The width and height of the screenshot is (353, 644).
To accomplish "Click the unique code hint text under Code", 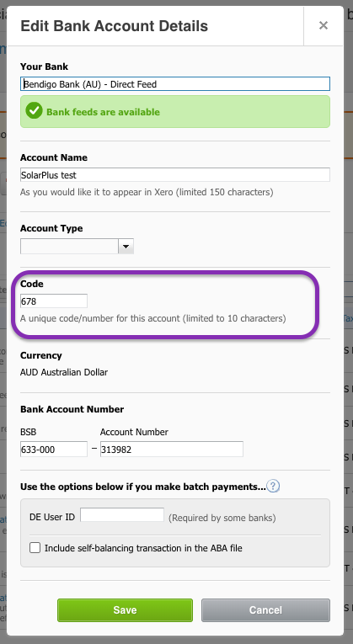I will [x=152, y=318].
